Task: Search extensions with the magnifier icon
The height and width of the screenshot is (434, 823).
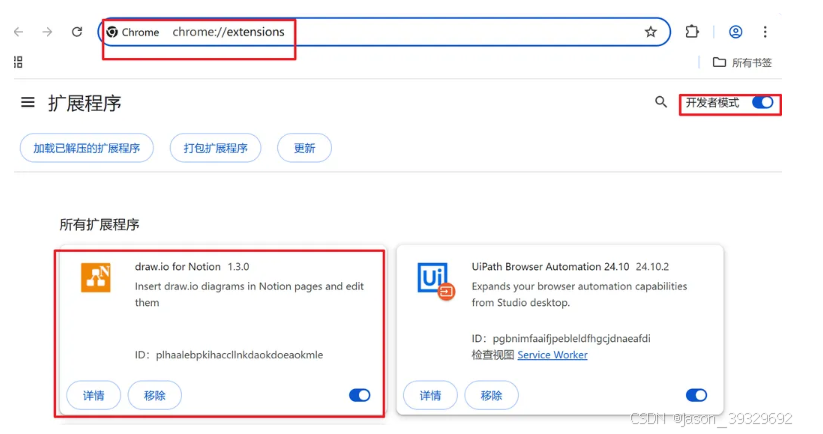Action: [x=661, y=102]
